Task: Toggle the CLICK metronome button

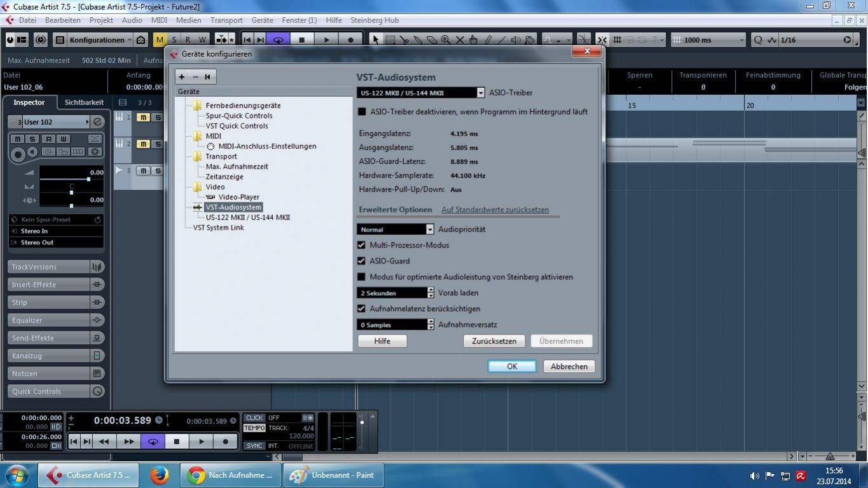Action: click(254, 418)
